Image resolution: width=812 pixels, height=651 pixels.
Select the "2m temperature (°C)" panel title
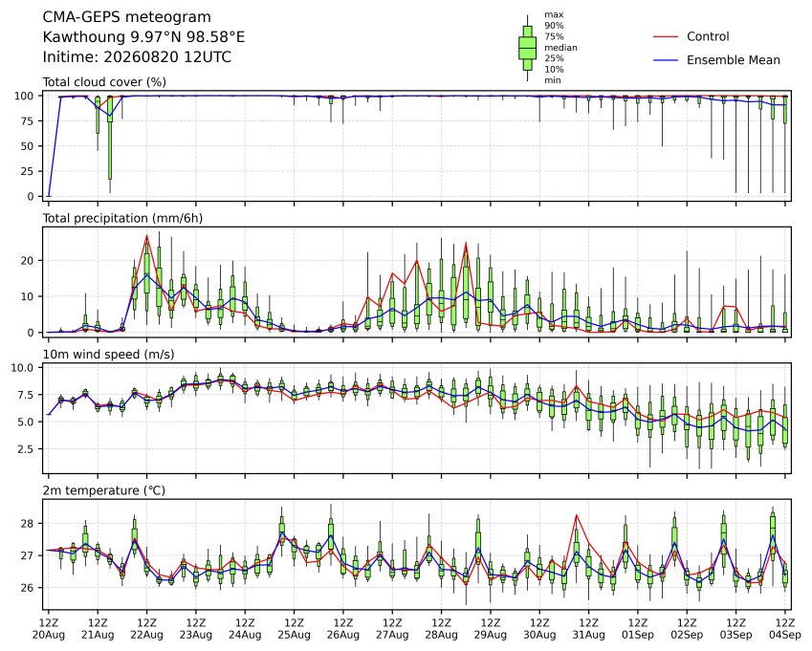tap(103, 490)
